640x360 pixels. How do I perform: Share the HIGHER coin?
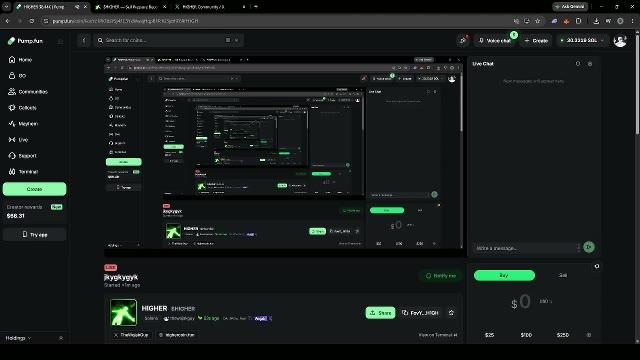pos(380,313)
